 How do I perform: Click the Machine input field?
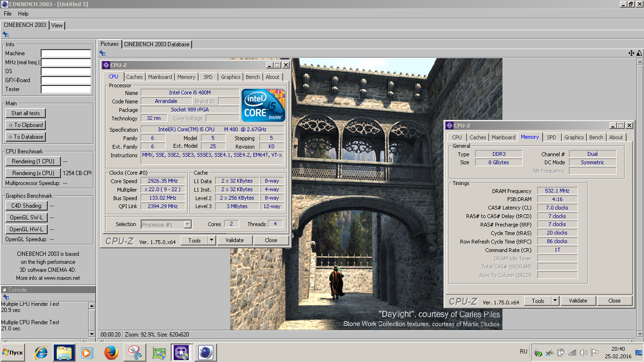[66, 53]
